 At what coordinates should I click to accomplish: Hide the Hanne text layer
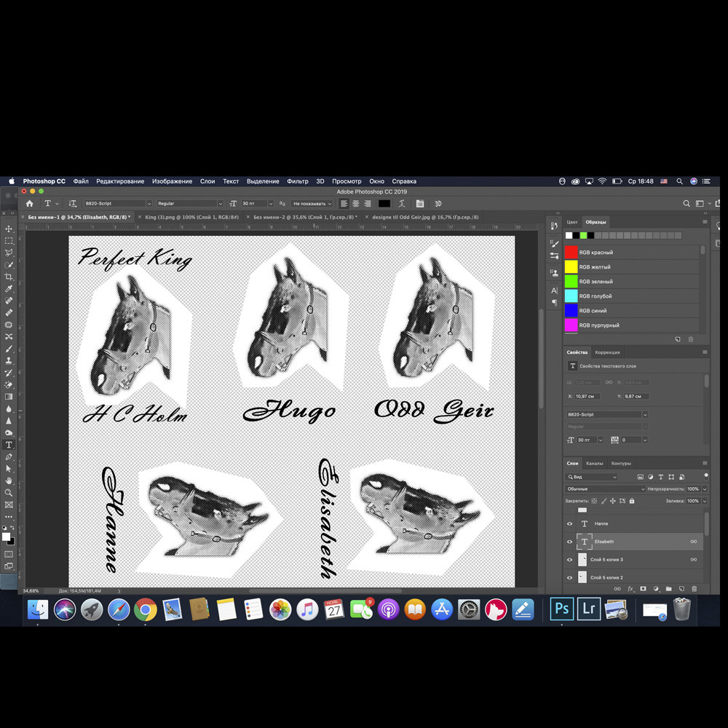coord(570,523)
